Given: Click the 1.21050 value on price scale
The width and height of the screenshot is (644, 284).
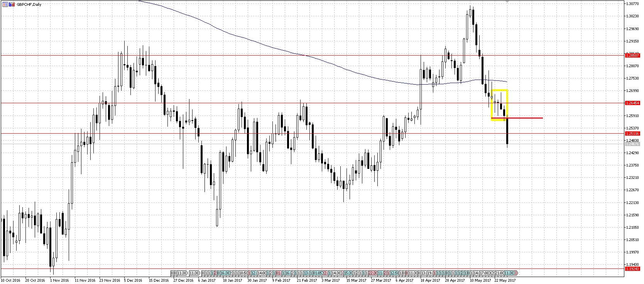Looking at the screenshot, I should tap(633, 227).
